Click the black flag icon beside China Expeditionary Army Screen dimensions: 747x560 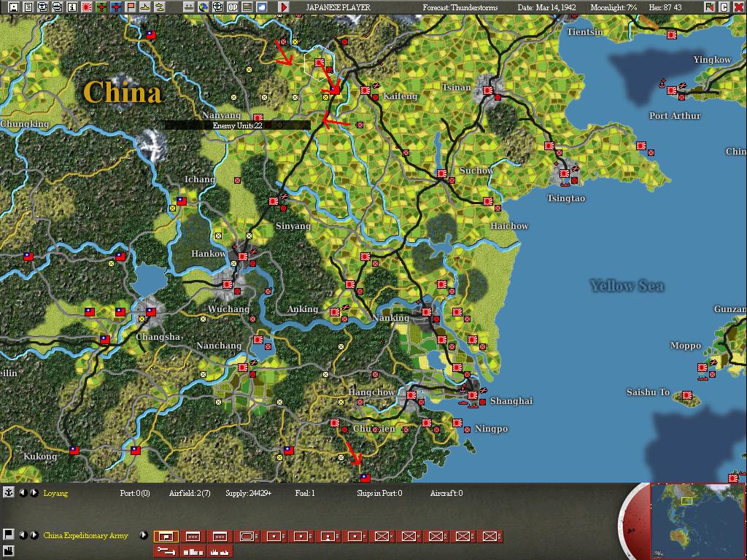9,534
